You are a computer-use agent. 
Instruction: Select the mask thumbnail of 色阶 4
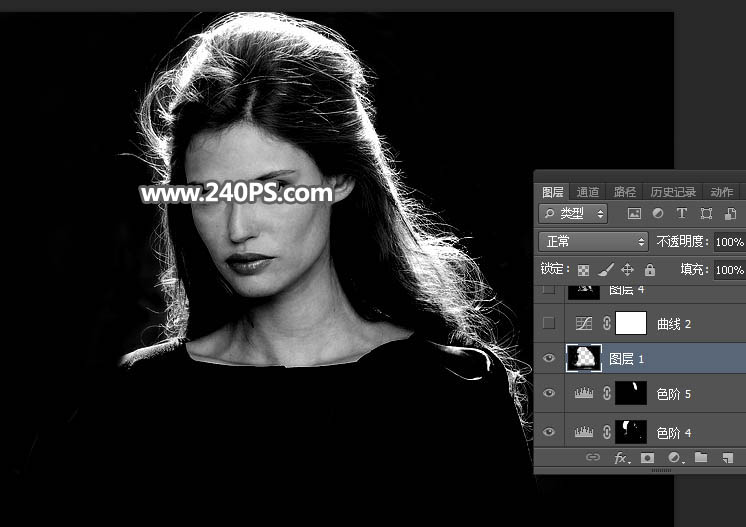[x=631, y=432]
